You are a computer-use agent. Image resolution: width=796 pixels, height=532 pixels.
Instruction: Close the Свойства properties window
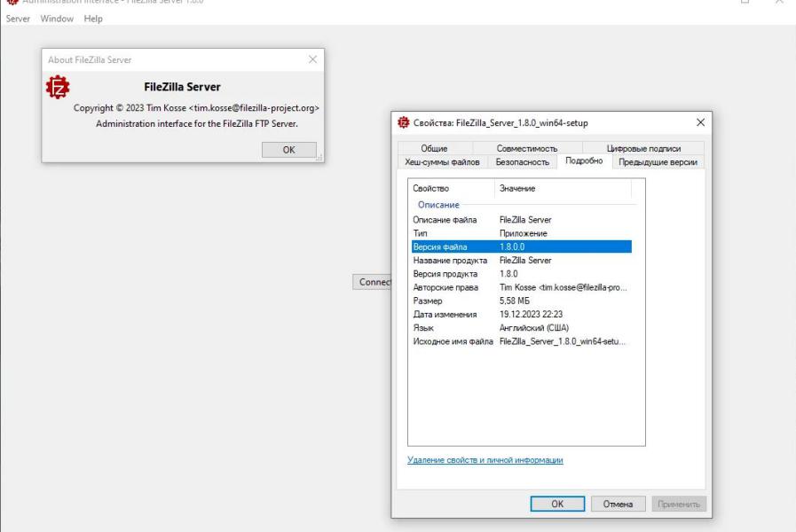point(700,122)
